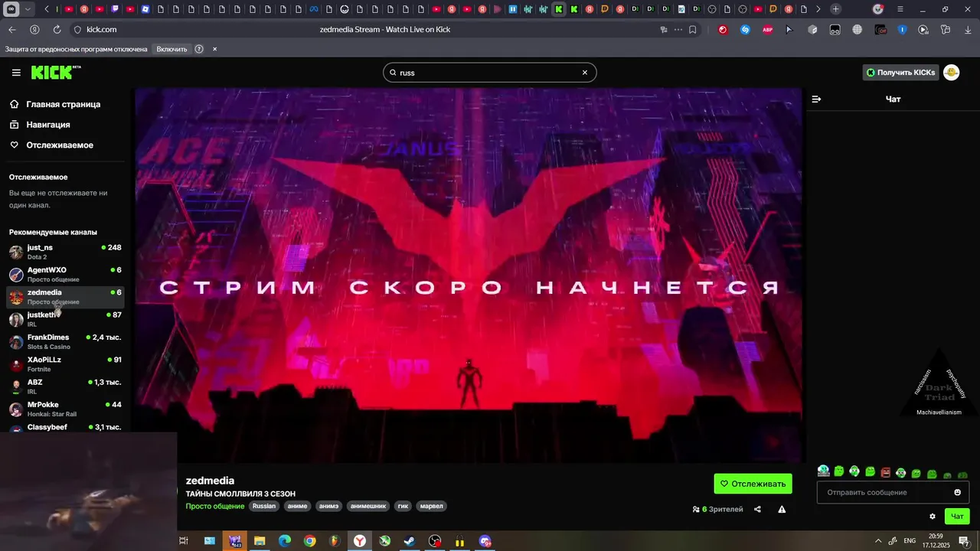Image resolution: width=980 pixels, height=551 pixels.
Task: Click the blue shield extension icon
Action: pyautogui.click(x=902, y=30)
